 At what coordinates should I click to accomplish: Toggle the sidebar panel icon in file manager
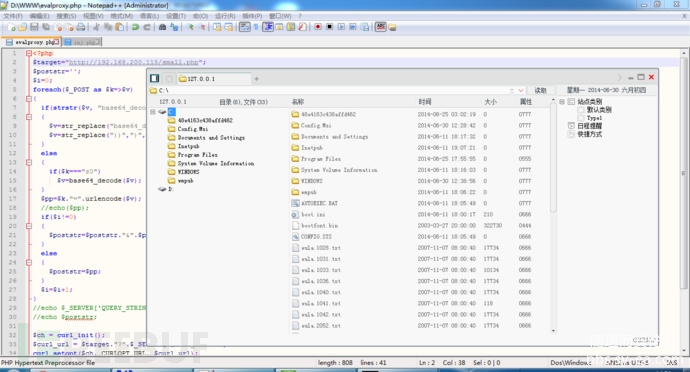tap(154, 78)
